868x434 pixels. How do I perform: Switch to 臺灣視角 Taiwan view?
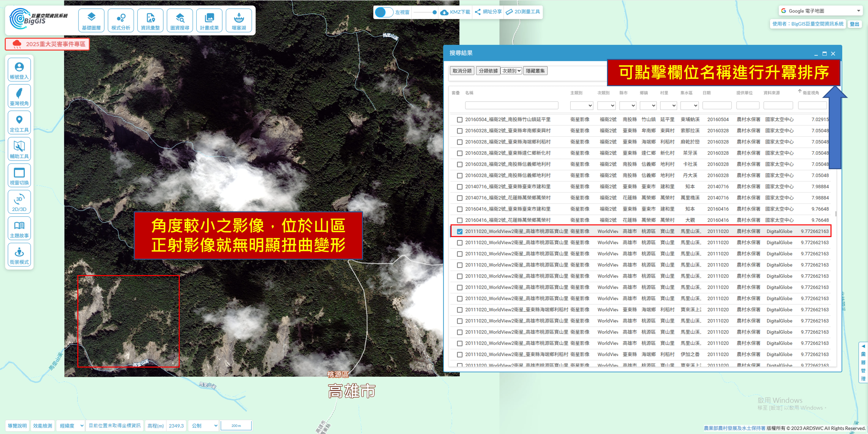point(19,96)
